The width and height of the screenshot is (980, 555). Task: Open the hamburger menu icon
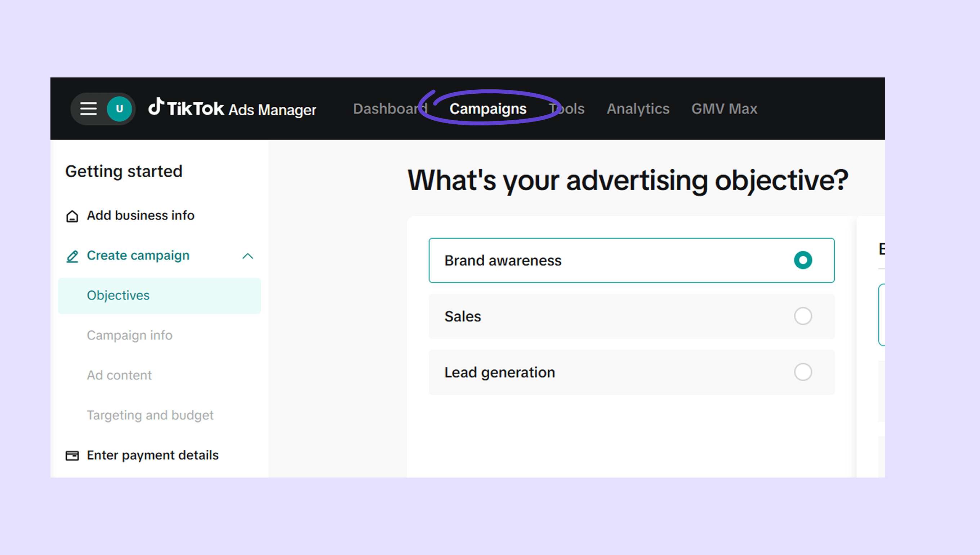(88, 108)
